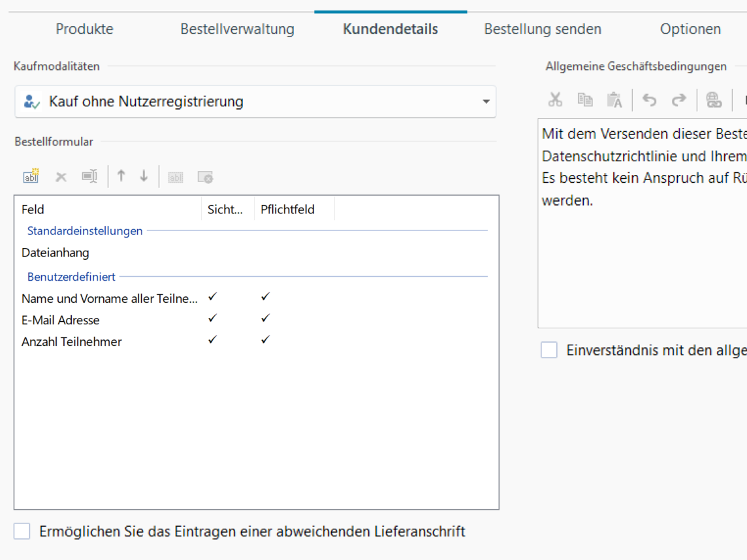
Task: Click the paste as text icon
Action: (x=614, y=100)
